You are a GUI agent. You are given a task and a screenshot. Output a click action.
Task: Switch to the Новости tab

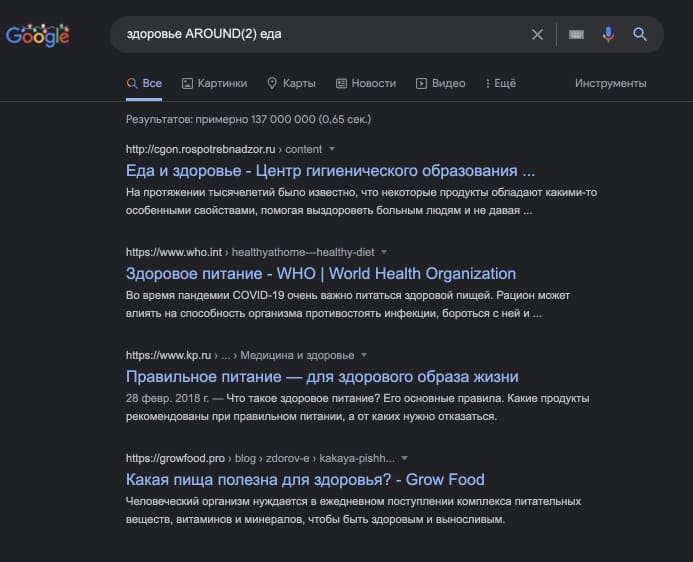pyautogui.click(x=366, y=84)
